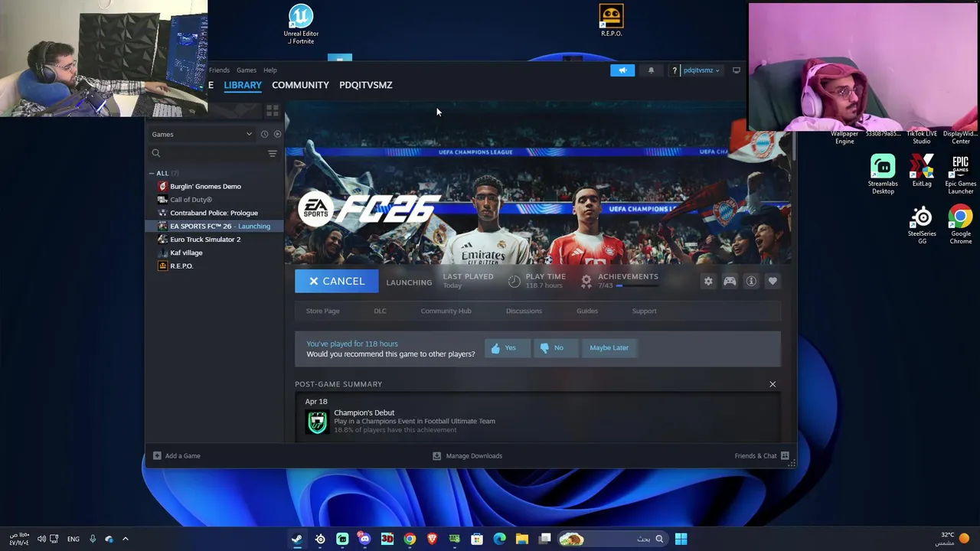
Task: Open Google Chrome desktop shortcut
Action: pos(961,225)
